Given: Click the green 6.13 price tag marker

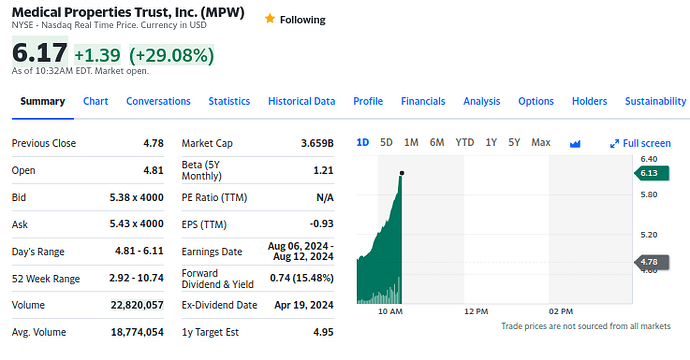Looking at the screenshot, I should pos(652,173).
